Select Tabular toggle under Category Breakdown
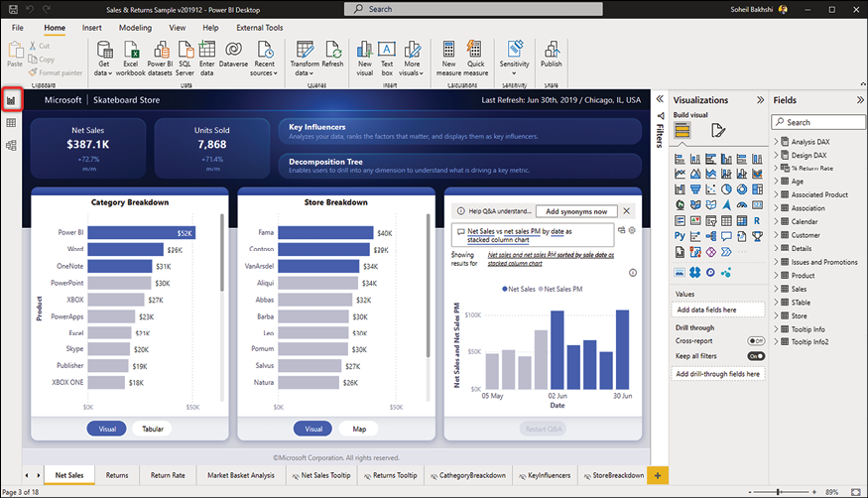The image size is (868, 498). coord(153,429)
